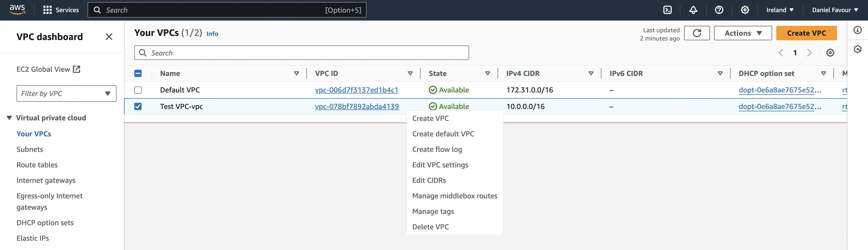The height and width of the screenshot is (250, 868).
Task: Sort by the IPv4 CIDR column arrow
Action: [x=591, y=73]
